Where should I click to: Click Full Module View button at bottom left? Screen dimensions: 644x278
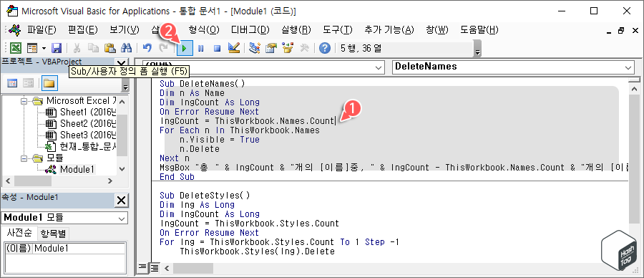click(154, 268)
